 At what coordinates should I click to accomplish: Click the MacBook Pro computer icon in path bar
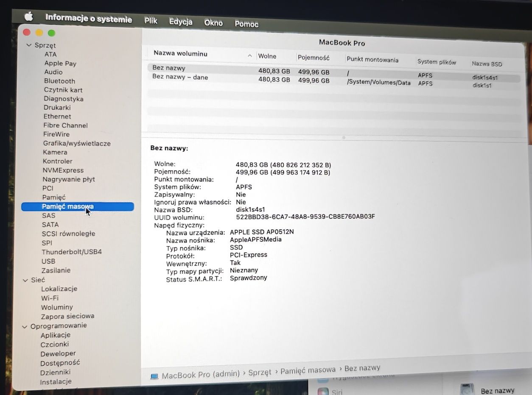(x=154, y=376)
